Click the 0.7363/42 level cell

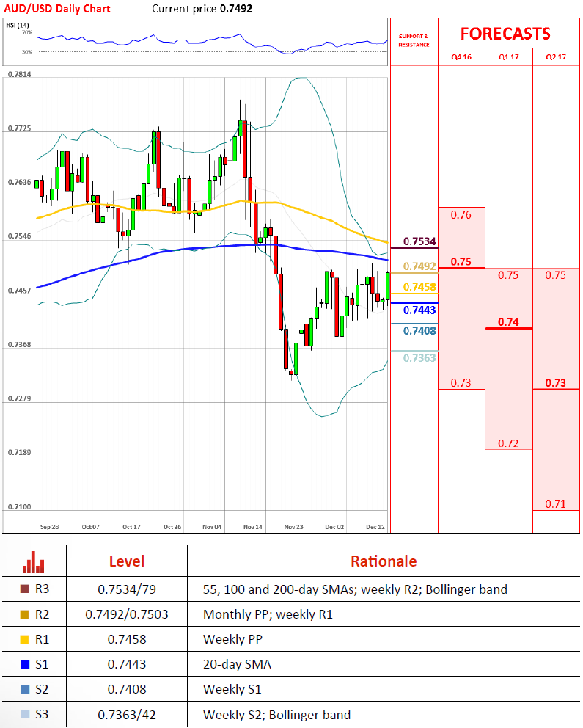click(127, 715)
